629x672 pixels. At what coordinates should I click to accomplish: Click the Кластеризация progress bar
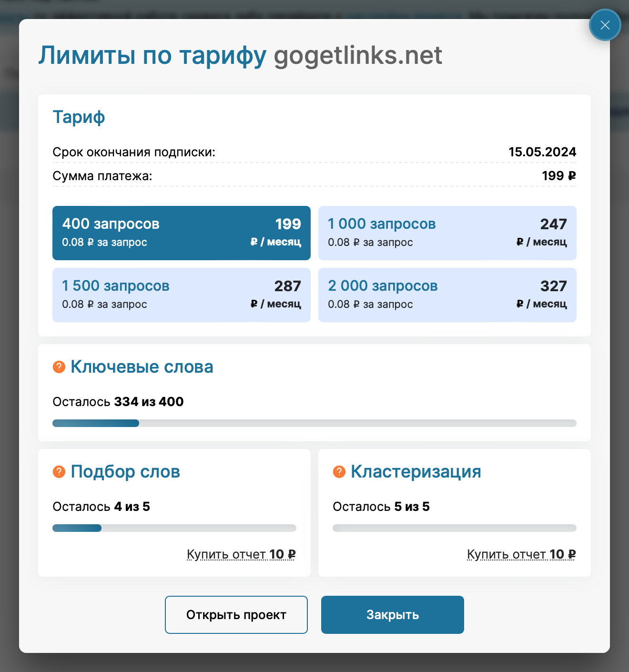coord(454,528)
